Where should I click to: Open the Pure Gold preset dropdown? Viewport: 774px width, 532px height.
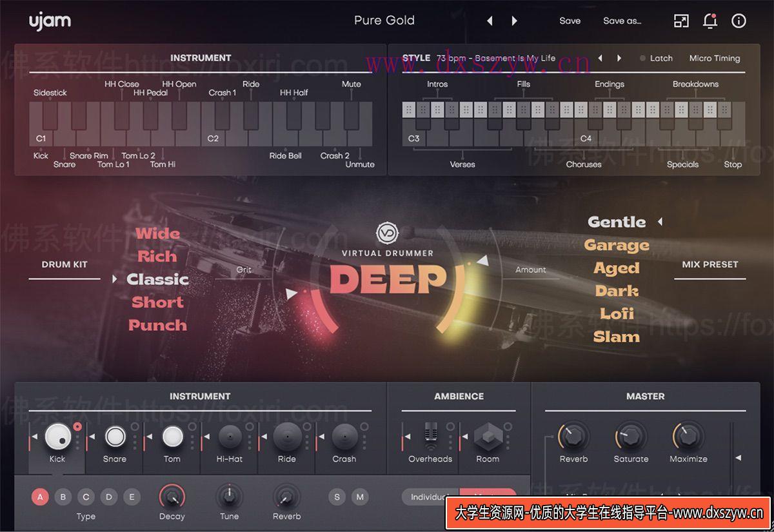pos(384,21)
